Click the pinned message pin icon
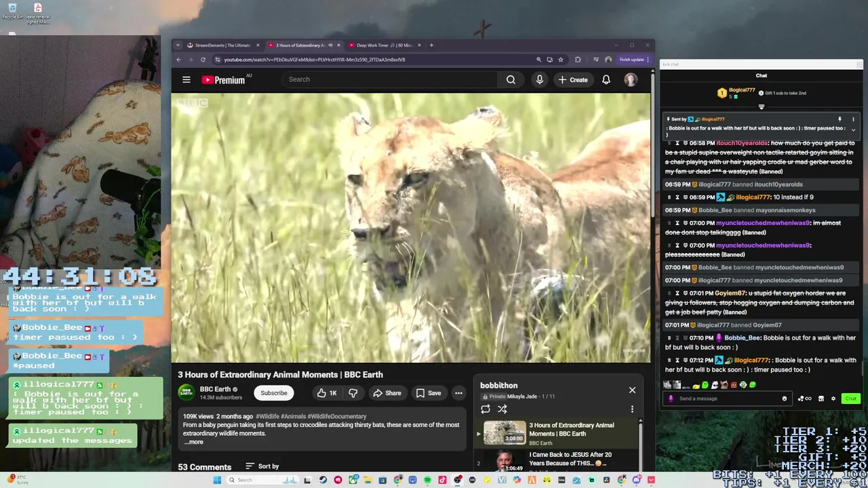 (840, 119)
